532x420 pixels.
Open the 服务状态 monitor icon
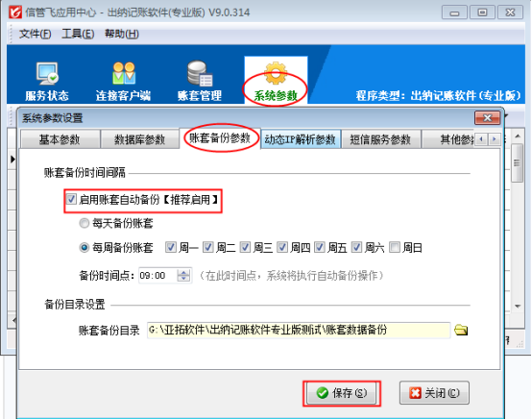tap(47, 73)
